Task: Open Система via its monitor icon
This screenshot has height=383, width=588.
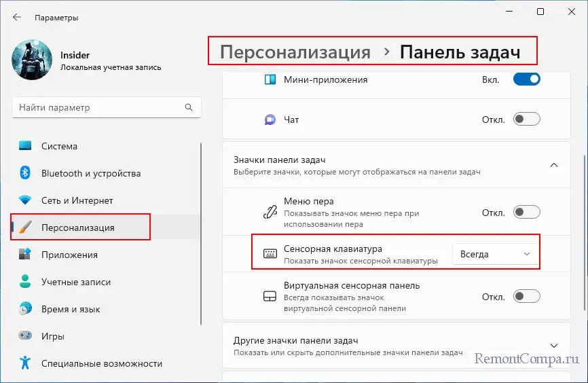Action: [x=25, y=146]
